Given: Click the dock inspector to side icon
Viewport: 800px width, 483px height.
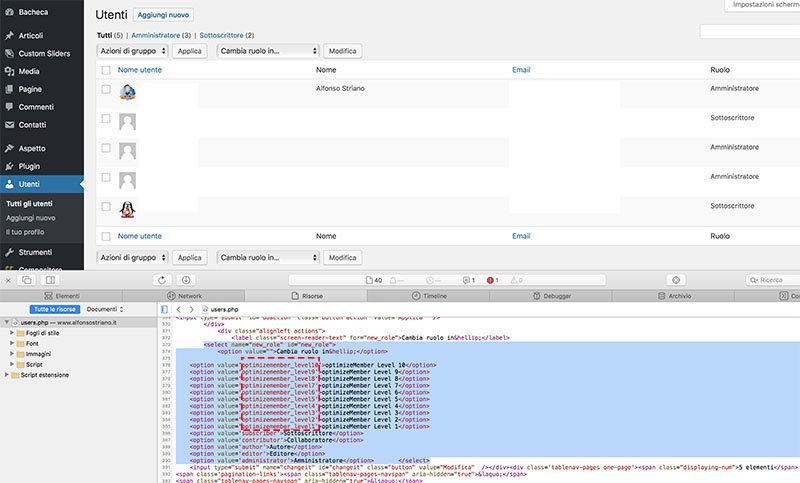Looking at the screenshot, I should pos(50,280).
